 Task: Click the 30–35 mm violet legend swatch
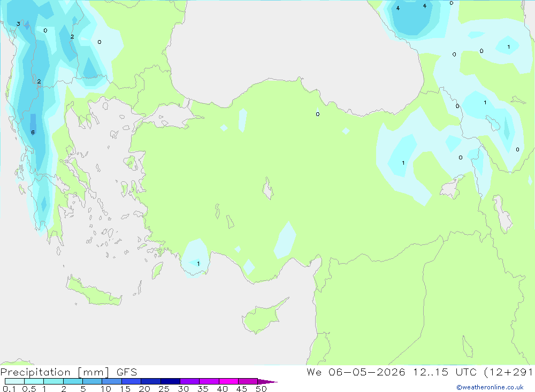pos(189,381)
